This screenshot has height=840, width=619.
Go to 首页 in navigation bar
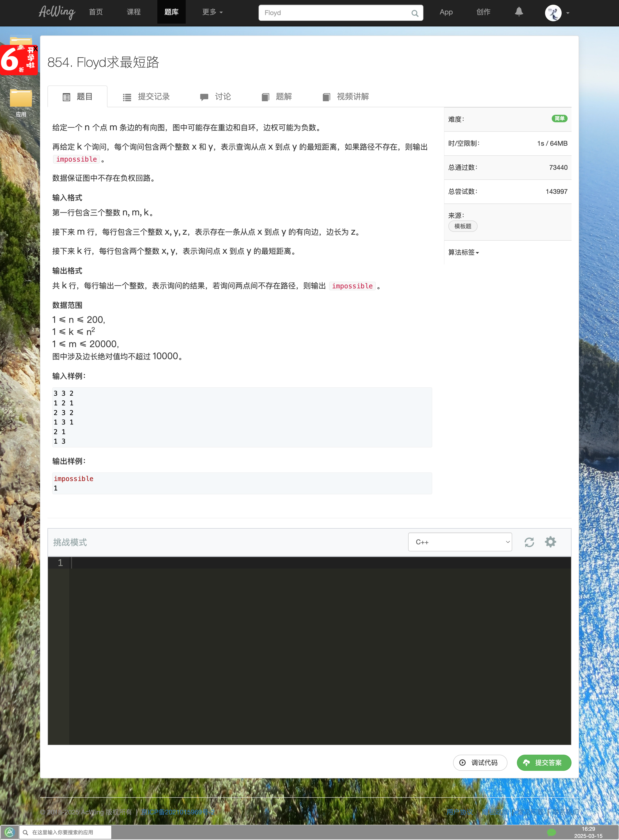click(96, 12)
